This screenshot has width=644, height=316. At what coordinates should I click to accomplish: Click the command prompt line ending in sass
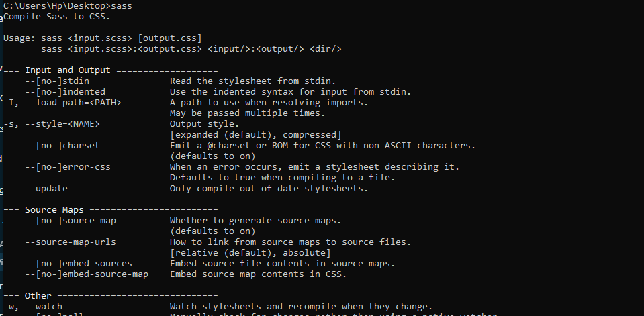pos(66,6)
